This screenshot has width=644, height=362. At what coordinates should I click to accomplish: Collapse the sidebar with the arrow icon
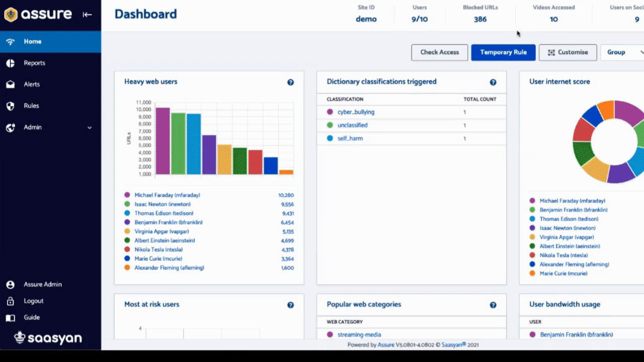87,15
